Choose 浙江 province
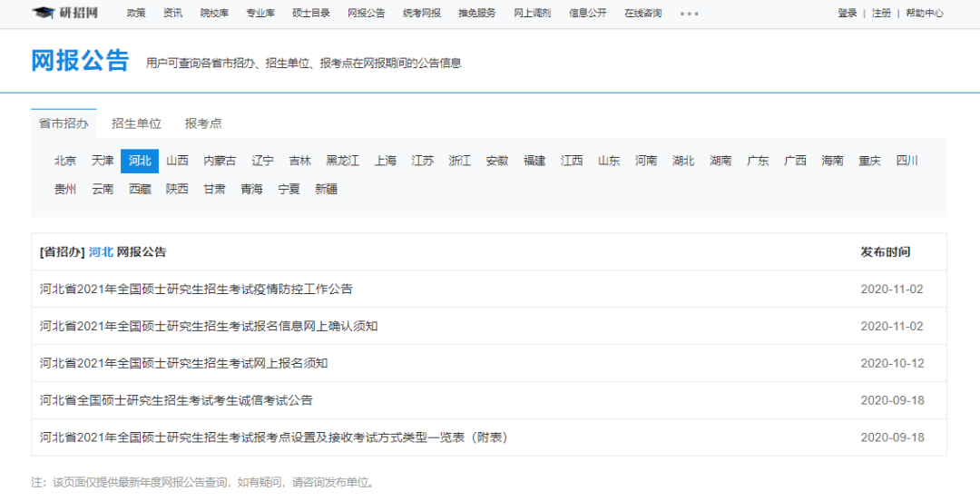Viewport: 980px width, 501px height. click(460, 161)
